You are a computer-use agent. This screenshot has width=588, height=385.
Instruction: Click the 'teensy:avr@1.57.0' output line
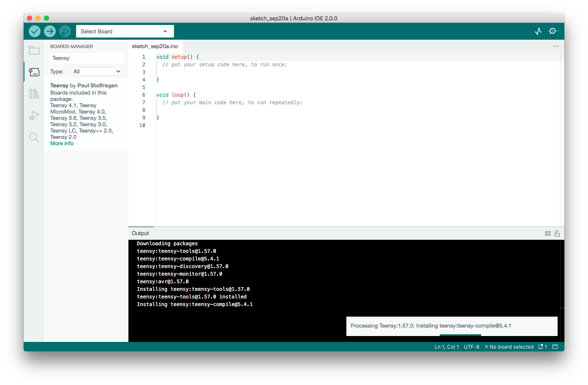[163, 282]
